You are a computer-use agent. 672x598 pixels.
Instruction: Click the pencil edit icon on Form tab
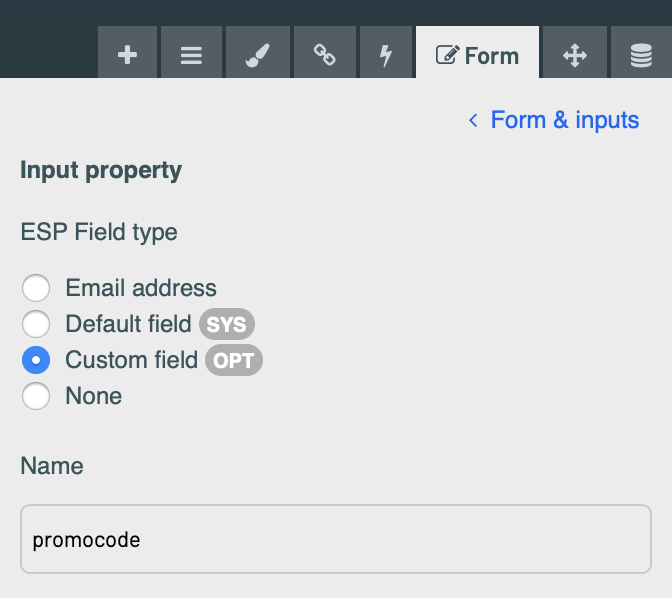(x=447, y=55)
